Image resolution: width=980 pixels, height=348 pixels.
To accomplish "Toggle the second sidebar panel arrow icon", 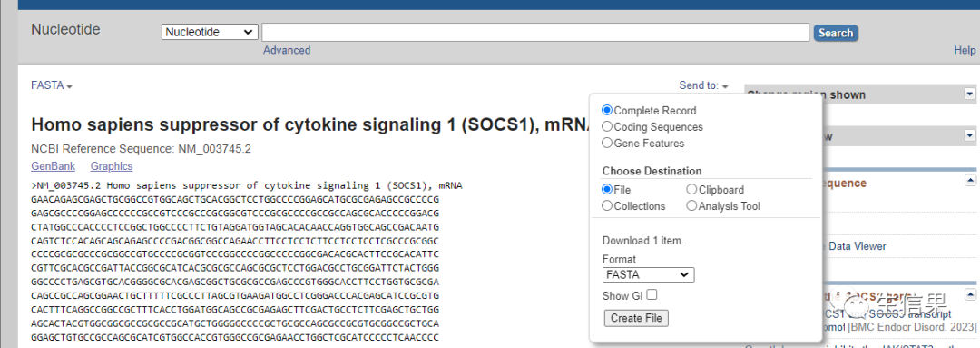I will point(969,135).
